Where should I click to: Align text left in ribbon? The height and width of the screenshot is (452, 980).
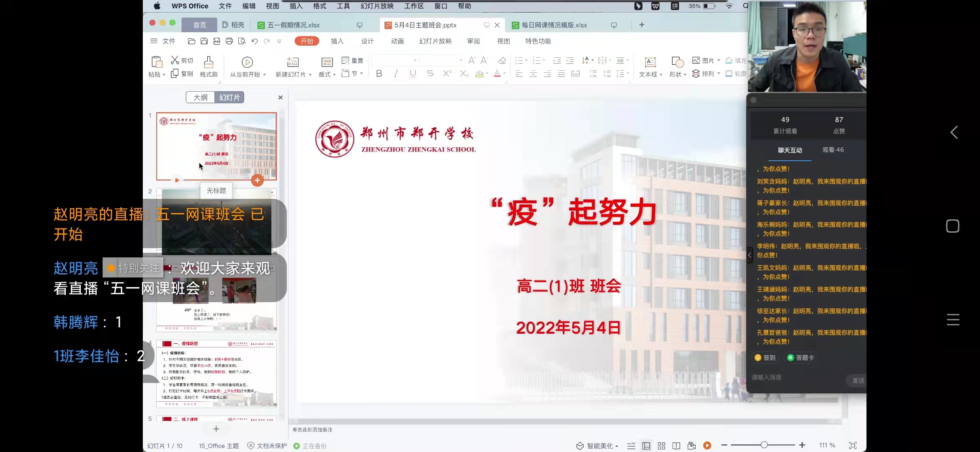519,74
